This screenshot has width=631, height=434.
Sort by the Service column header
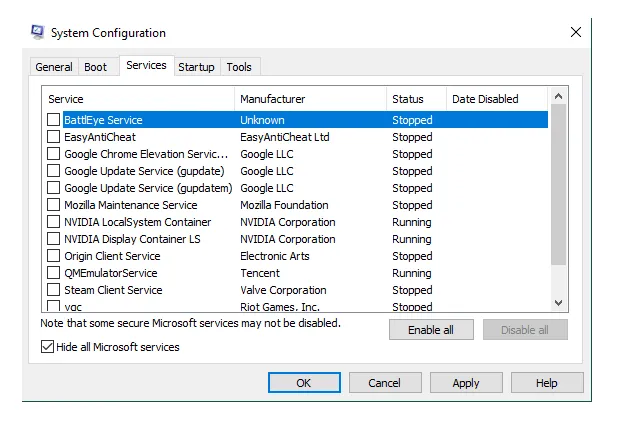pyautogui.click(x=138, y=99)
